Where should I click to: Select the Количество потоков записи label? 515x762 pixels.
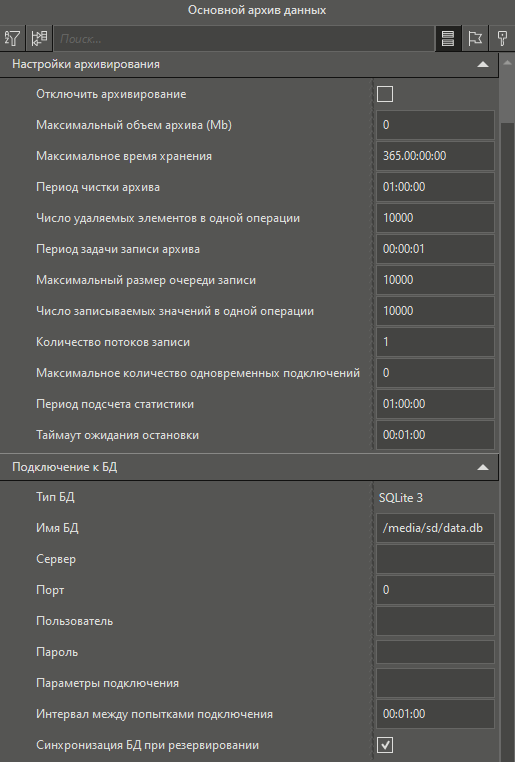(113, 342)
